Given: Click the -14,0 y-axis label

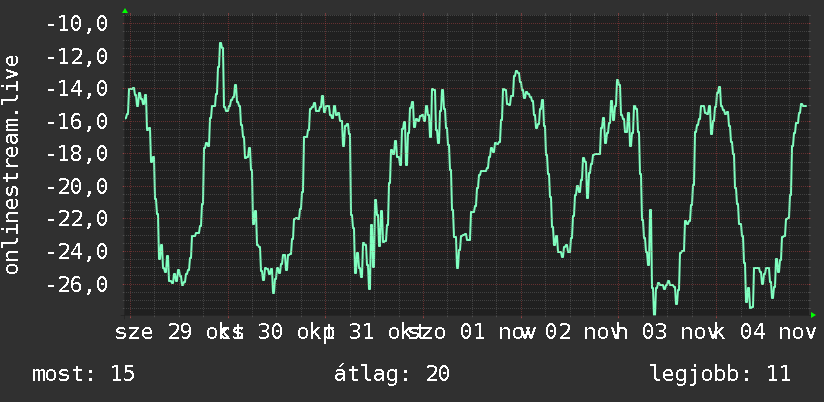Looking at the screenshot, I should (77, 89).
